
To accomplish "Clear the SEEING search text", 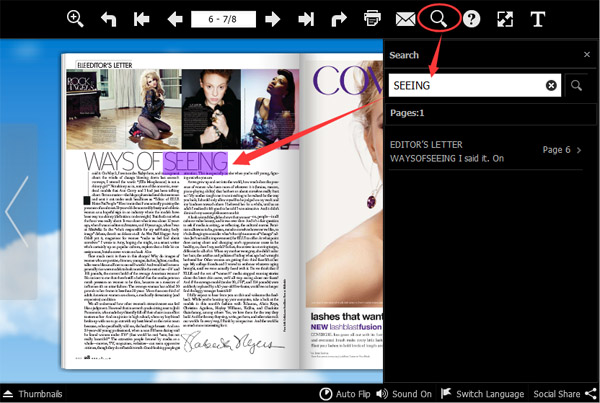I will click(551, 87).
